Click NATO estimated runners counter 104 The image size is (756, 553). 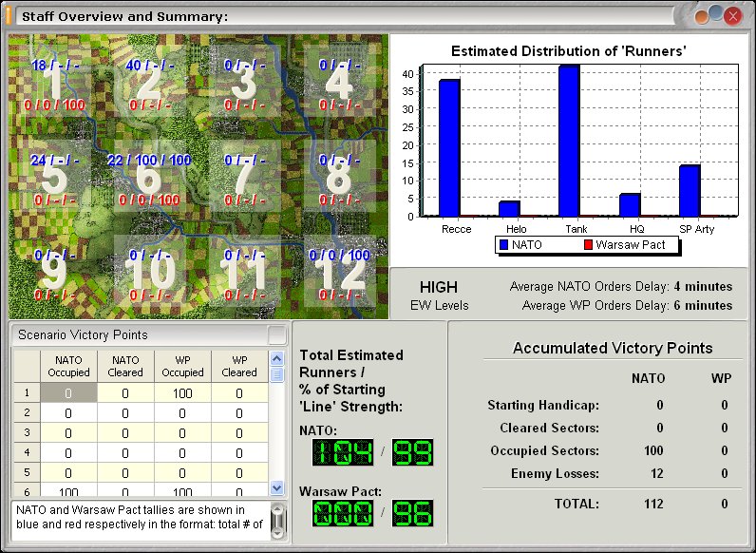tap(343, 452)
